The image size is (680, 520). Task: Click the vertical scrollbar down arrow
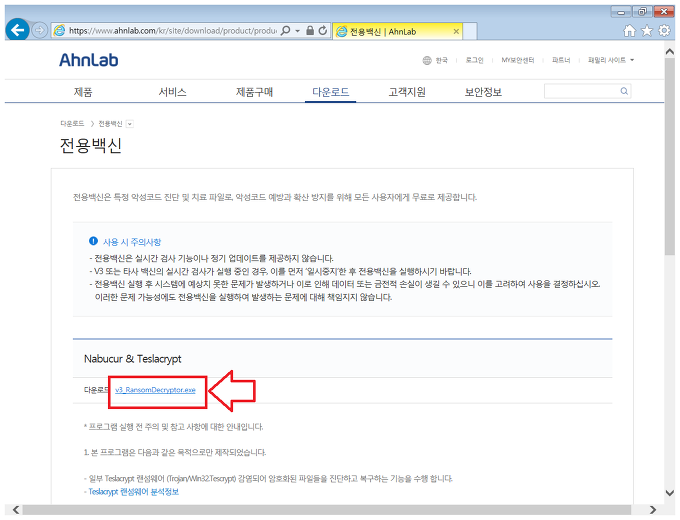(670, 493)
